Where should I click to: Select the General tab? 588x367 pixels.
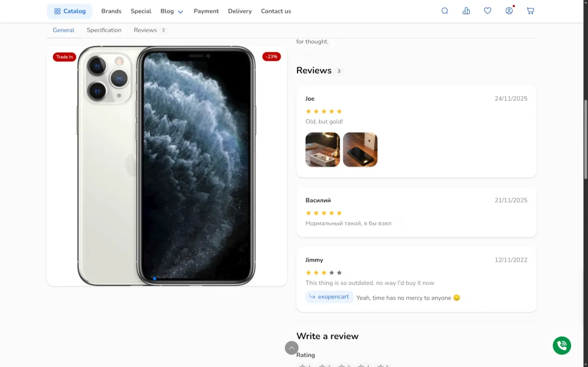(64, 30)
